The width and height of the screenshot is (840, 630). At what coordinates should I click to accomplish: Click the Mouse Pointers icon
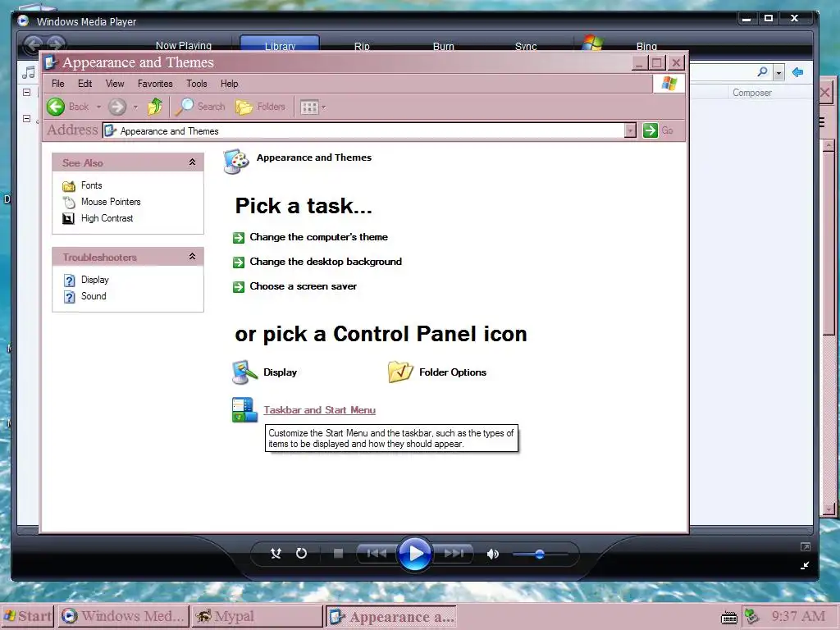pos(69,203)
